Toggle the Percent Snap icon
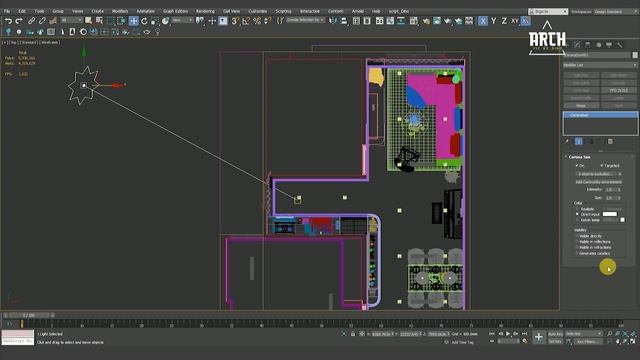The image size is (640, 360). (x=257, y=21)
